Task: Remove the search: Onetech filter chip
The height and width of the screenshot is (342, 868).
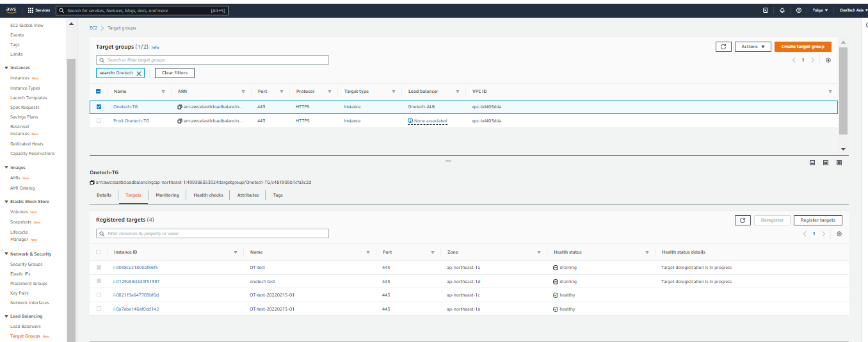Action: [x=139, y=73]
